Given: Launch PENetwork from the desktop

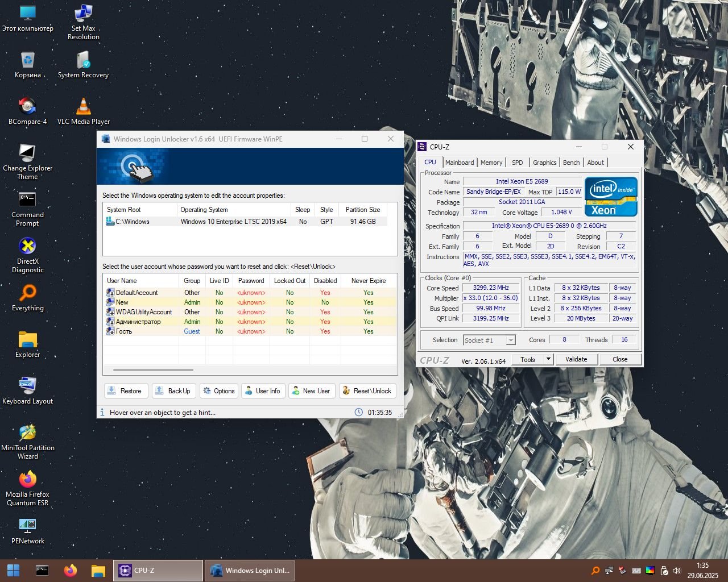Looking at the screenshot, I should click(27, 526).
